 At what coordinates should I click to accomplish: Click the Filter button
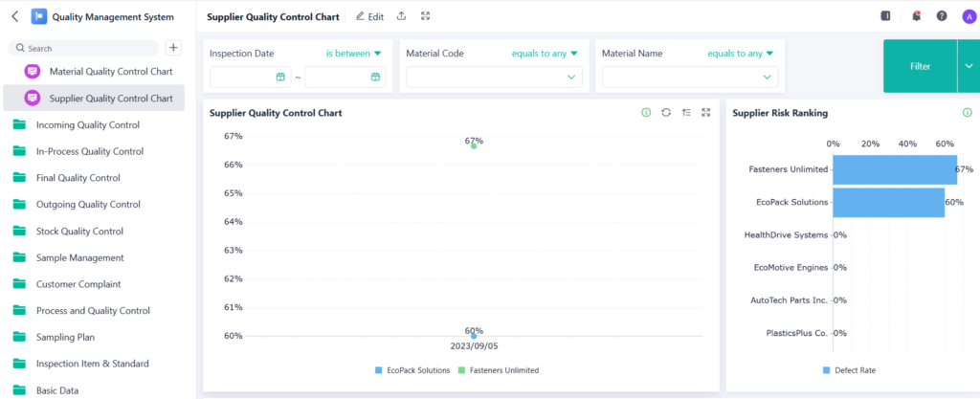pos(919,66)
